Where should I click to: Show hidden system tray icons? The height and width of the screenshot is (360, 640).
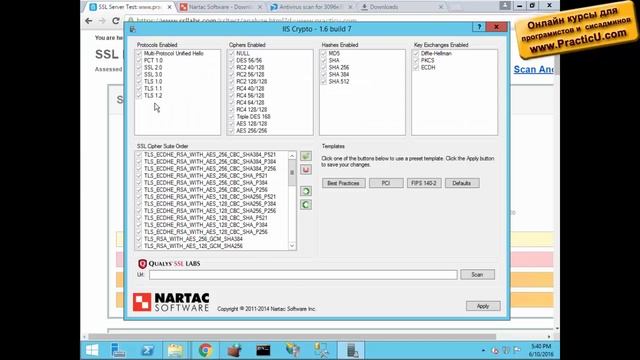click(x=483, y=350)
